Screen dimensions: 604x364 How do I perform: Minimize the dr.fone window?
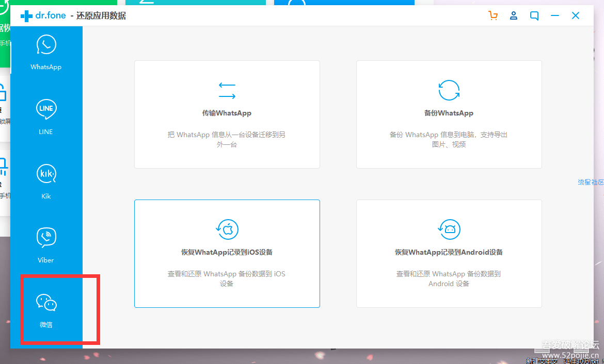point(554,15)
